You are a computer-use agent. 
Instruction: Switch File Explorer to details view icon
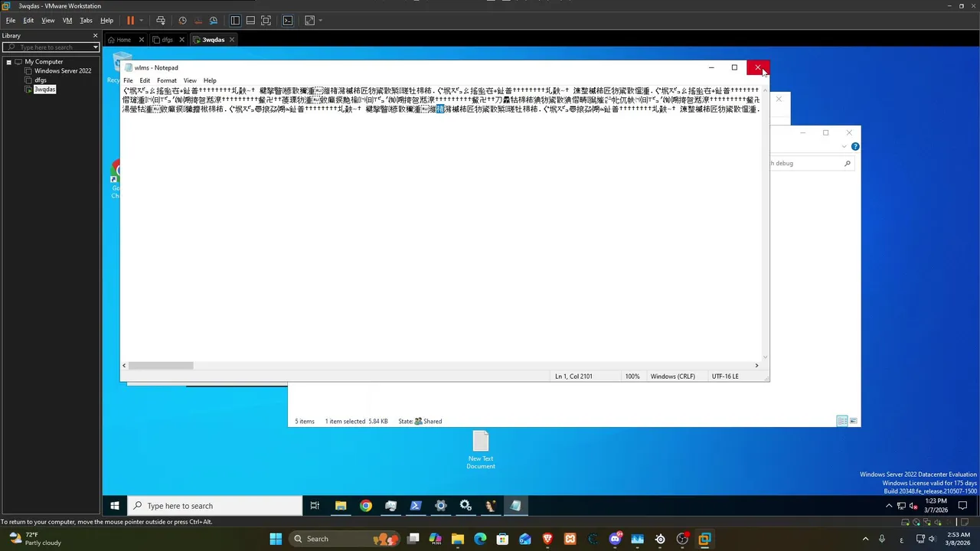(x=842, y=421)
